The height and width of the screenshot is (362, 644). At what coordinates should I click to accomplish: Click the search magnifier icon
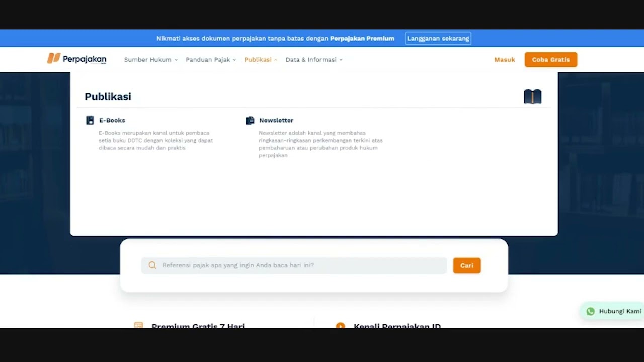(152, 265)
